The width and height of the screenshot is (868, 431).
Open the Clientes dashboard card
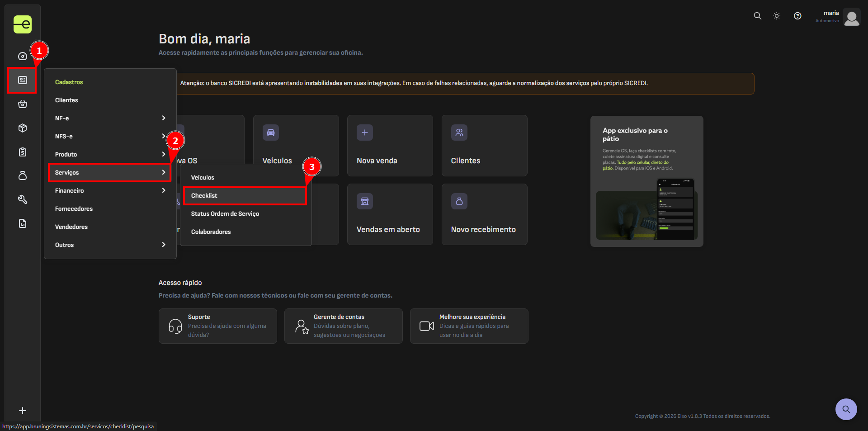pyautogui.click(x=485, y=146)
